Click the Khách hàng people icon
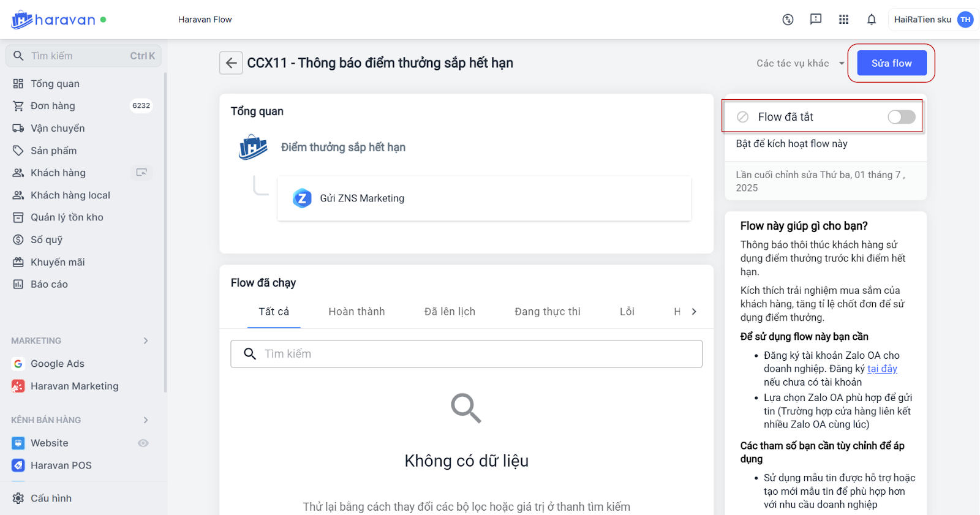 18,173
